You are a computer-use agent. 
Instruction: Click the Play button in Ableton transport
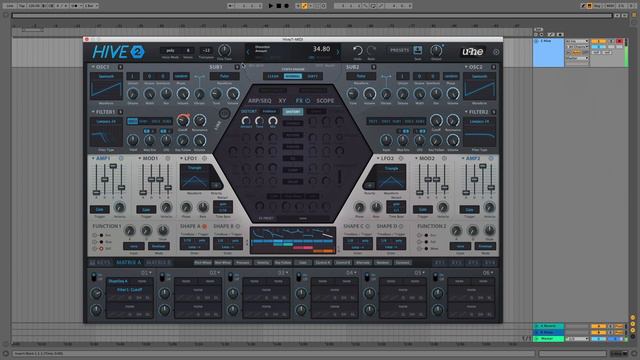click(271, 6)
